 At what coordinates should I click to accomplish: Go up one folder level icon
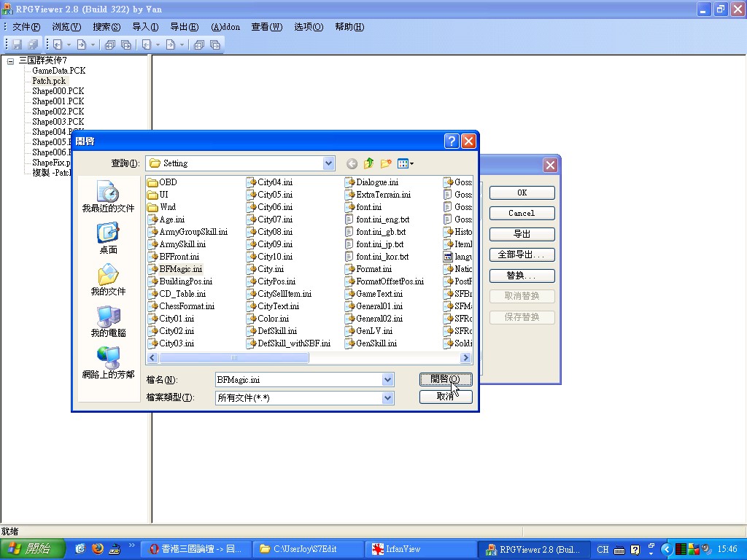click(369, 163)
